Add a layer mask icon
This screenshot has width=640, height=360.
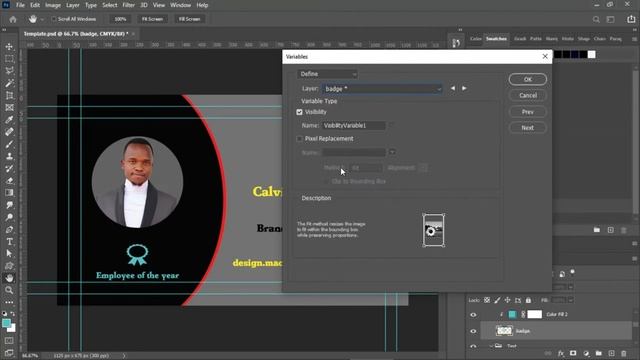[x=573, y=353]
